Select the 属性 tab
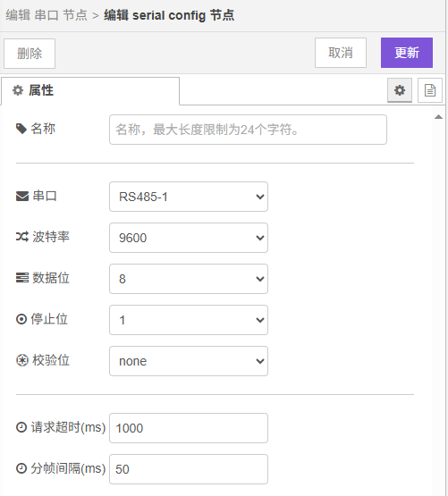Screen dimensions: 448x496 [90, 91]
